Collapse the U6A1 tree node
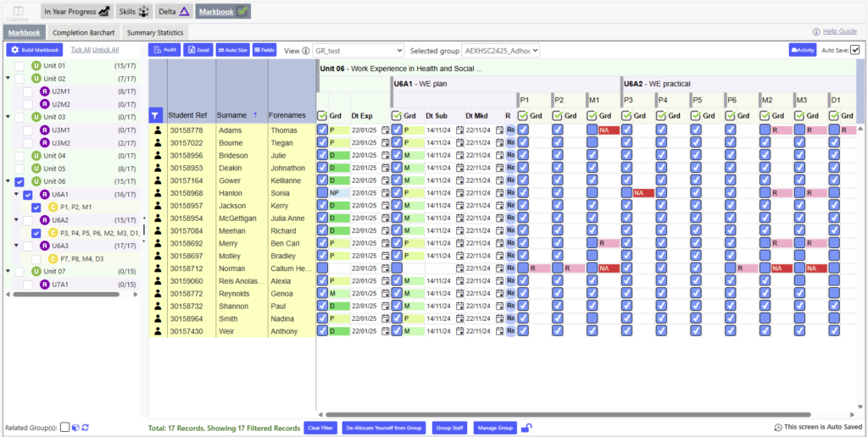868x437 pixels. click(17, 195)
